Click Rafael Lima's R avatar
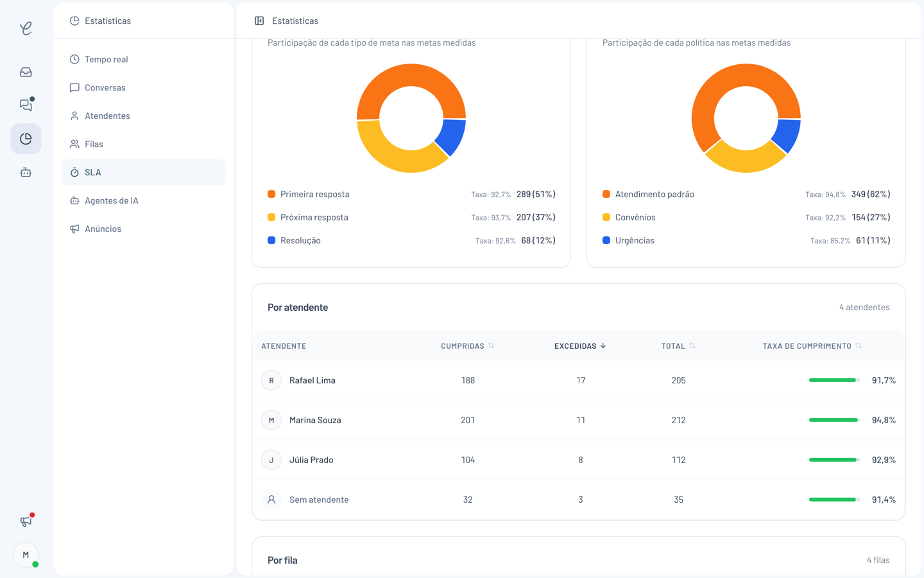Screen dimensions: 924x578 pos(271,380)
